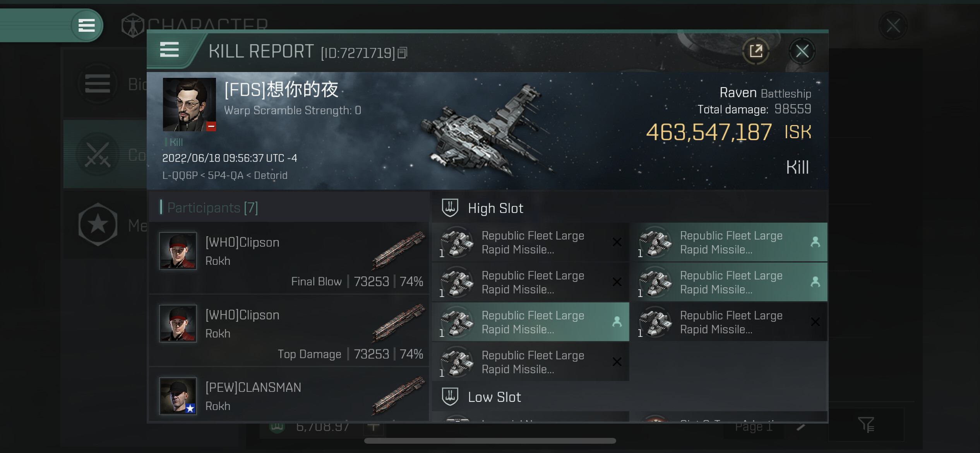Viewport: 980px width, 453px height.
Task: Open the filter icon at bottom right
Action: tap(866, 425)
